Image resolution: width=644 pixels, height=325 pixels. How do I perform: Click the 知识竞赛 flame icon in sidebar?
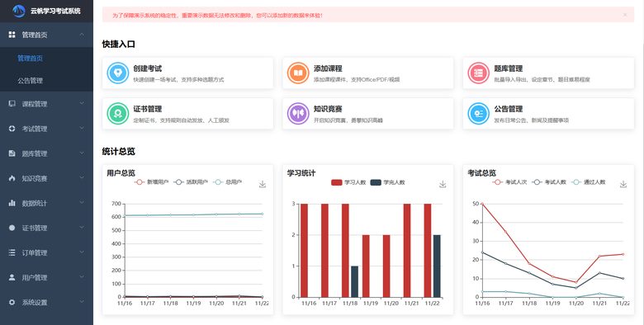tap(12, 178)
